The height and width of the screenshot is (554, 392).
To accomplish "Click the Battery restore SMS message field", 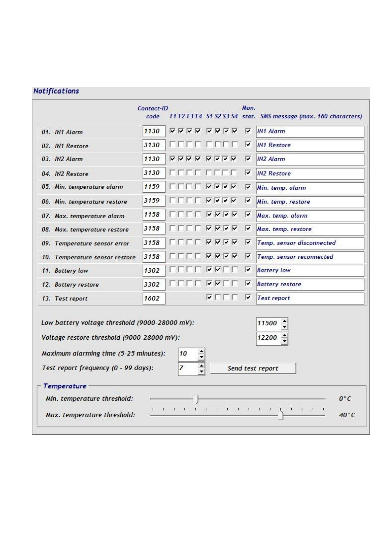I will point(310,284).
